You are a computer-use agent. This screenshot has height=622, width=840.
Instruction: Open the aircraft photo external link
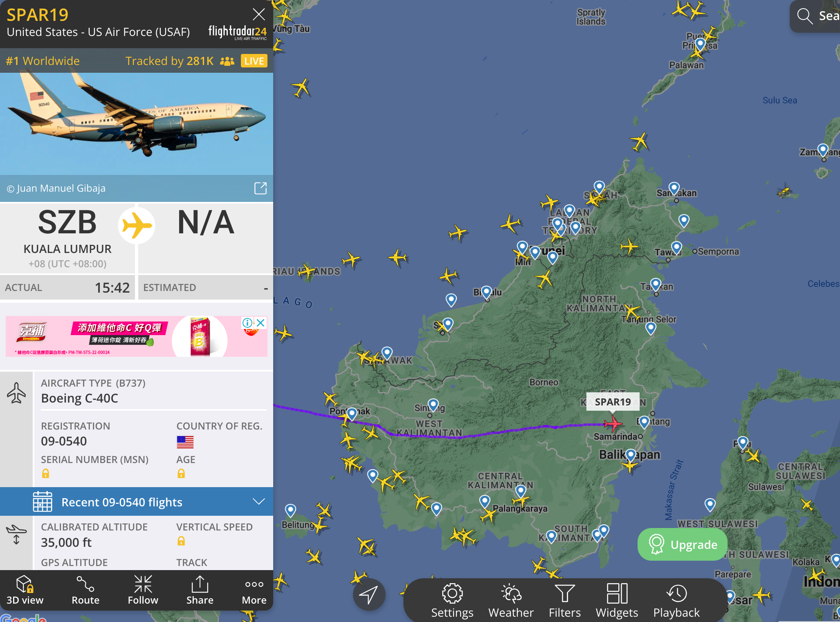point(260,188)
